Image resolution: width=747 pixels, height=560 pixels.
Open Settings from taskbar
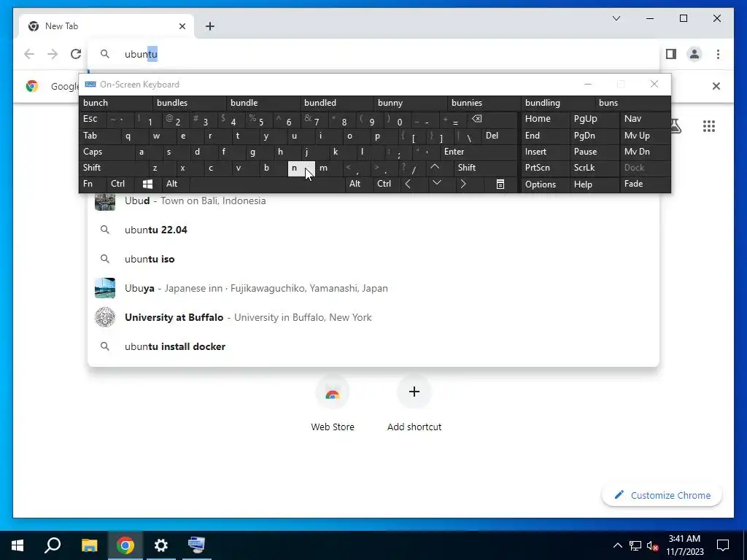click(161, 545)
